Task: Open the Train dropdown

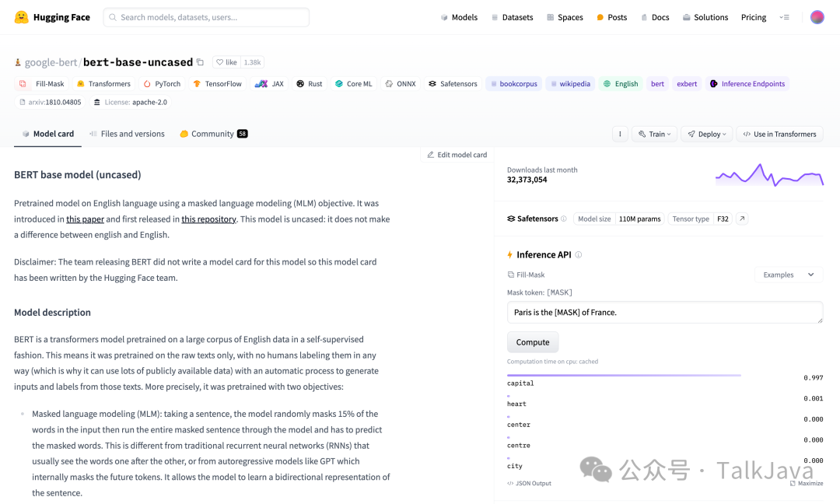Action: [x=653, y=133]
